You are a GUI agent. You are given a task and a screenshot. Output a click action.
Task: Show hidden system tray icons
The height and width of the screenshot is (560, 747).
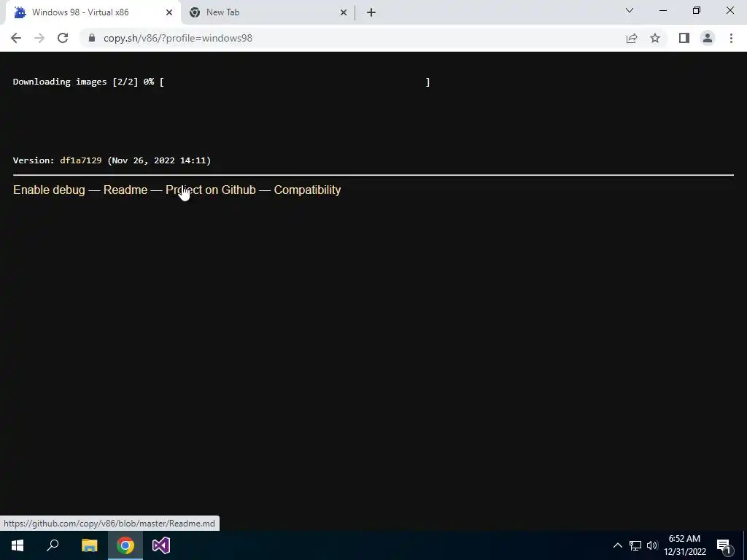point(617,545)
